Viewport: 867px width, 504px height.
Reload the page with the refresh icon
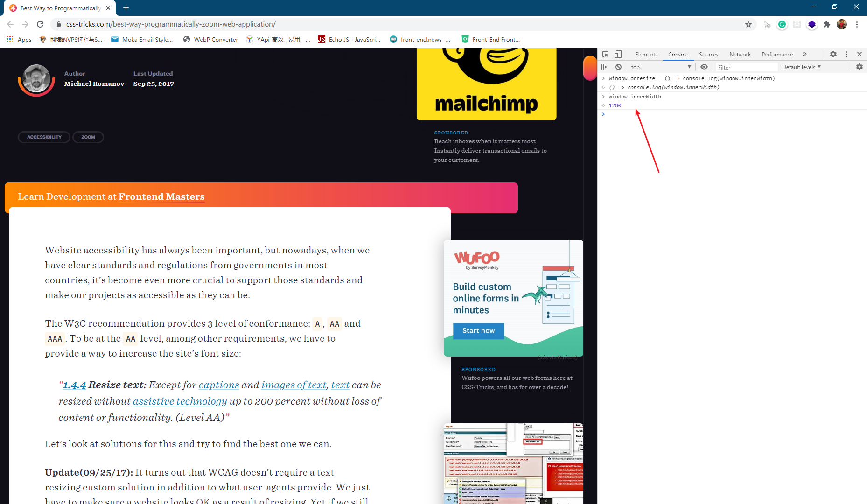40,24
